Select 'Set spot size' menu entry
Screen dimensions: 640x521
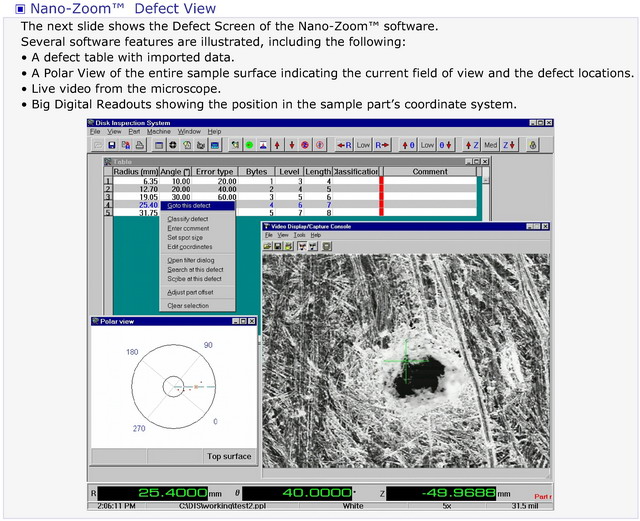(x=197, y=237)
